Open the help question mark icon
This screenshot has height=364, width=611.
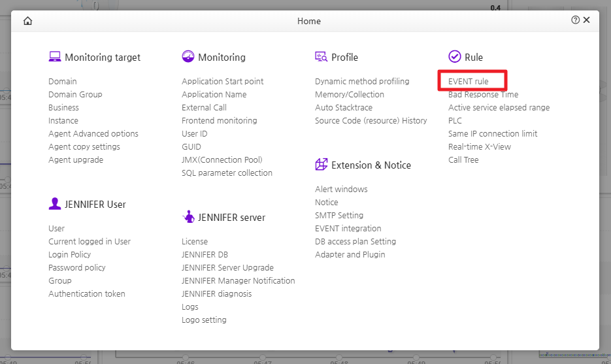pyautogui.click(x=575, y=20)
